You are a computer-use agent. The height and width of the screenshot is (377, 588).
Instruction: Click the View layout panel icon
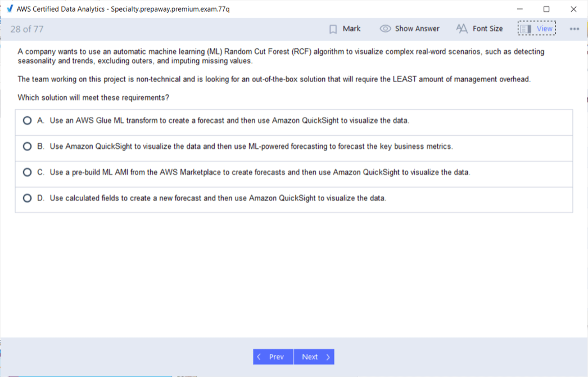click(x=526, y=29)
